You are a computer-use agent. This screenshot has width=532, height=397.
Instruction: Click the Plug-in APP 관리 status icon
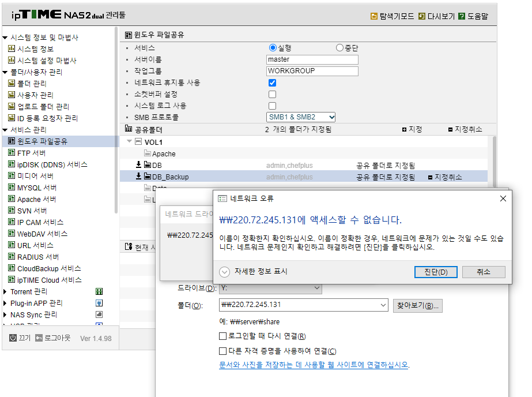pos(99,303)
